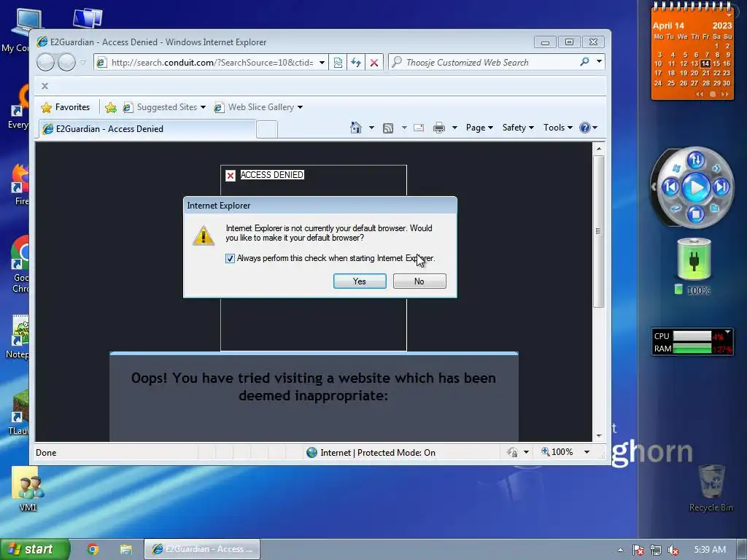This screenshot has width=747, height=560.
Task: Open the Tools menu
Action: coord(557,128)
